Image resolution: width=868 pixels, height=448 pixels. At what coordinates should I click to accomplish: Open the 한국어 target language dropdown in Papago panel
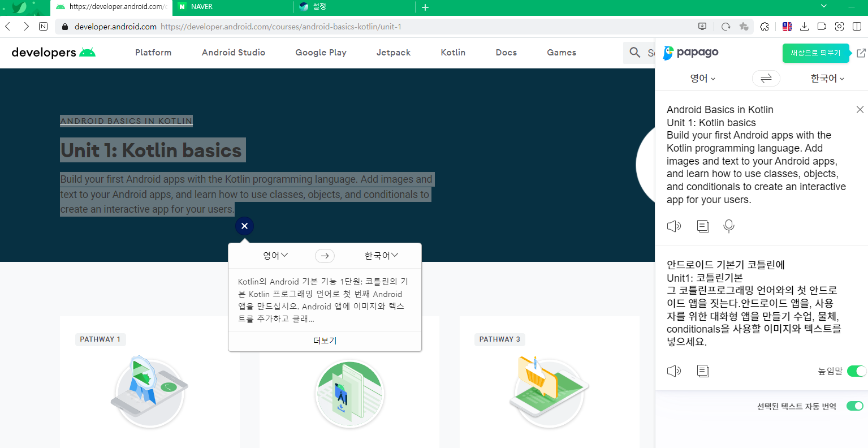coord(827,79)
